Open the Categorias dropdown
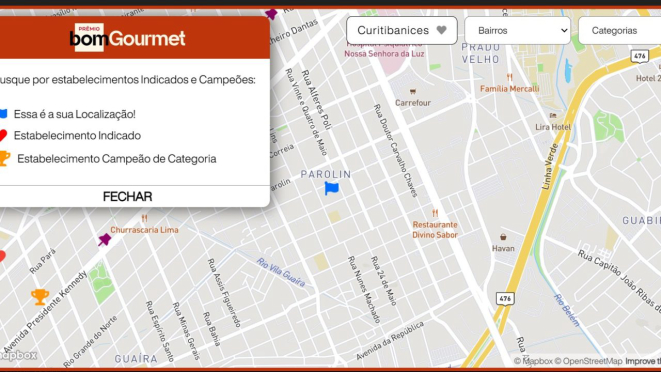 click(619, 30)
